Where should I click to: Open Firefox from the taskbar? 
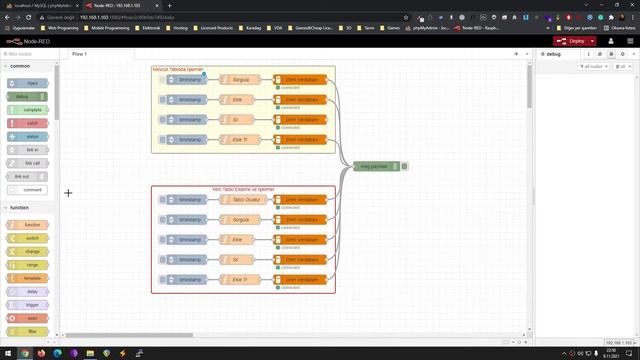click(x=41, y=353)
